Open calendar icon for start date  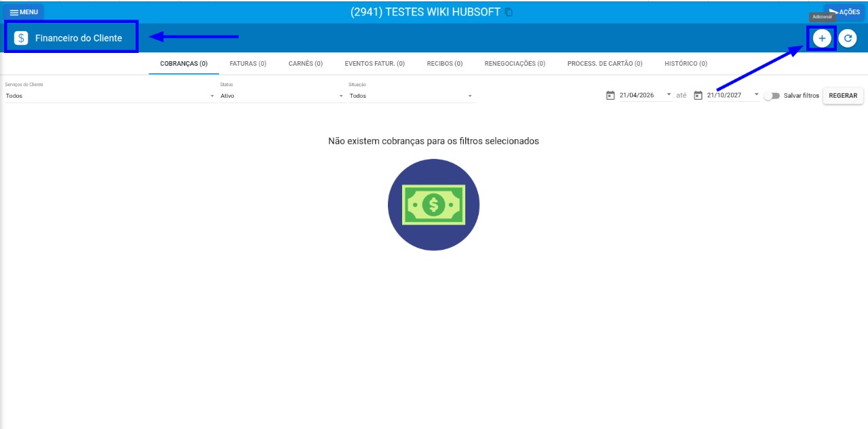tap(610, 96)
